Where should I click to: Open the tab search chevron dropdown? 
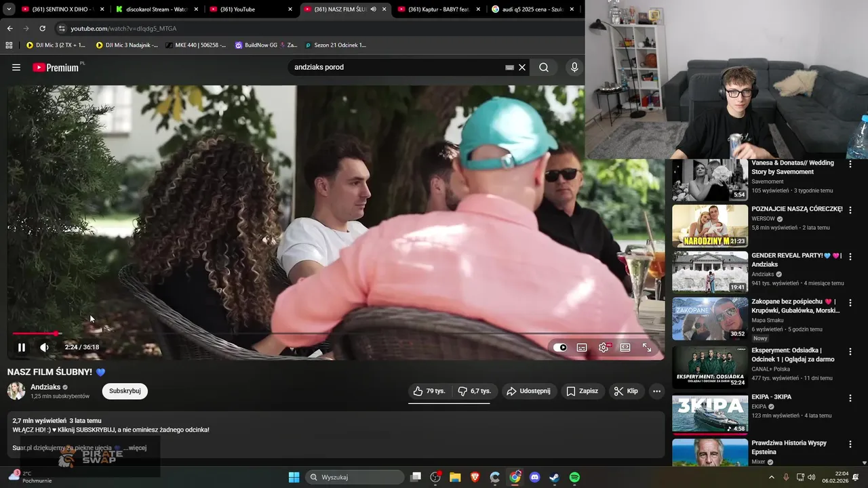[9, 9]
